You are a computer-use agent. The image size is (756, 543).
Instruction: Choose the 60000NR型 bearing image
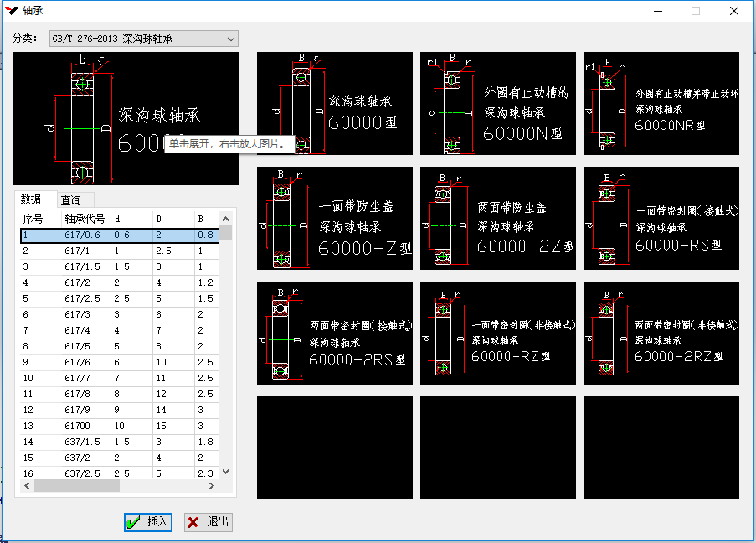coord(661,104)
